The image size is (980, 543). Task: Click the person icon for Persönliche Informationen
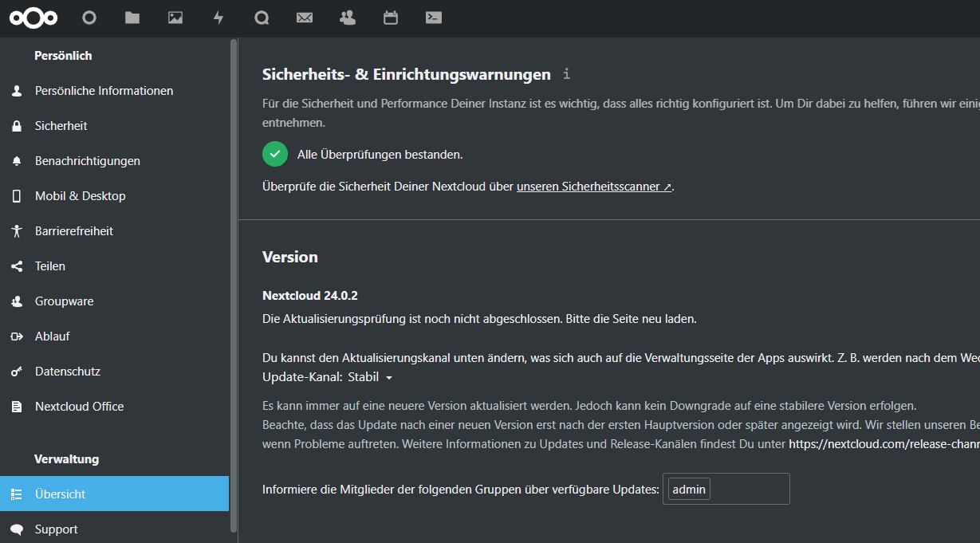pyautogui.click(x=17, y=91)
